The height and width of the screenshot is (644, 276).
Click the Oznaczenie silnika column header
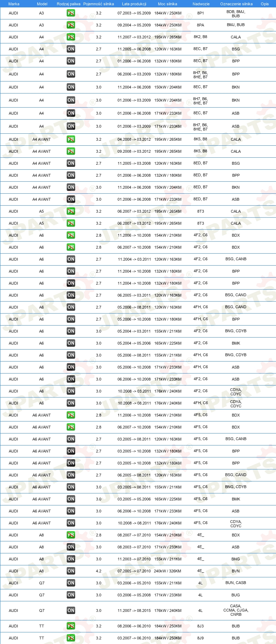click(x=236, y=4)
